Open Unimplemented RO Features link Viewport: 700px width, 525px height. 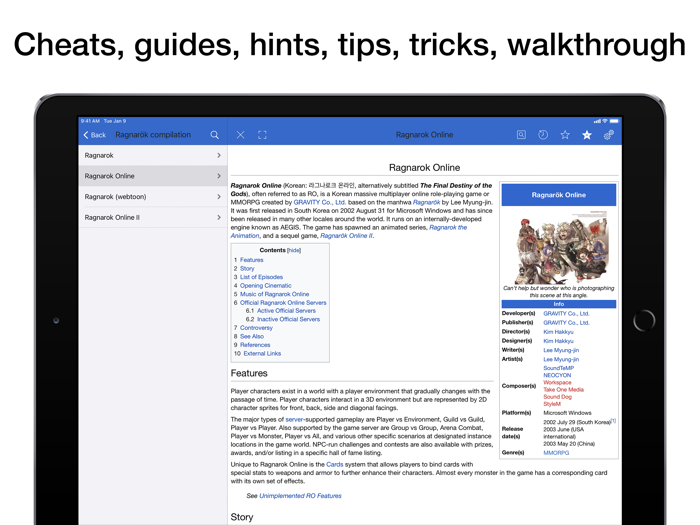pos(300,496)
